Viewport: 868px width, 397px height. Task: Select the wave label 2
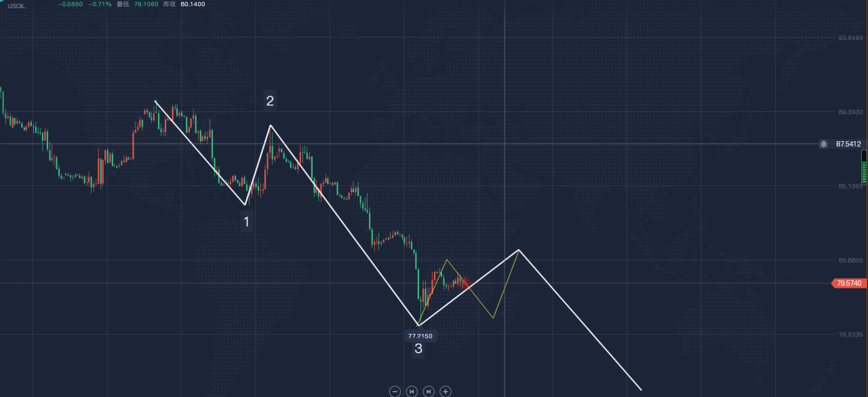coord(270,101)
